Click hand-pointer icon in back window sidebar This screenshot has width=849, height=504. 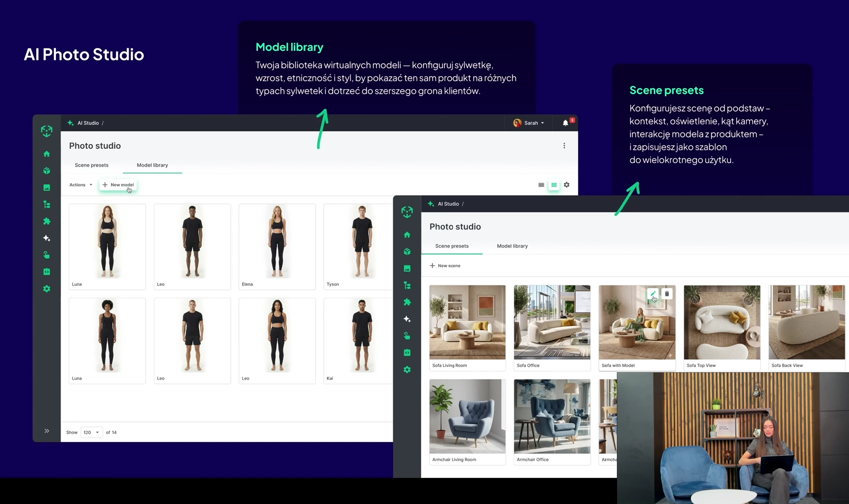click(x=47, y=255)
